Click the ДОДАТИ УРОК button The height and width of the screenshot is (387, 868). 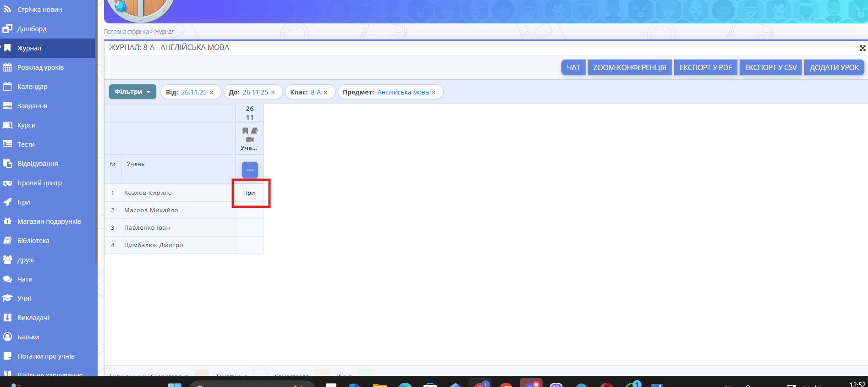[x=834, y=67]
